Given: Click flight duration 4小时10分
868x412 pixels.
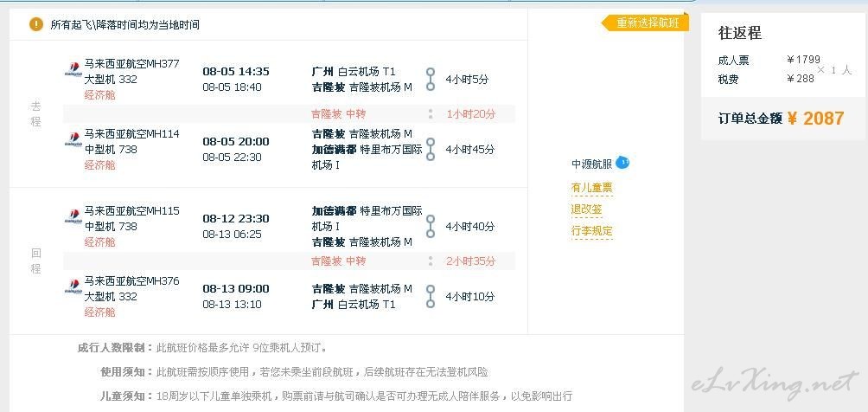Looking at the screenshot, I should 470,297.
